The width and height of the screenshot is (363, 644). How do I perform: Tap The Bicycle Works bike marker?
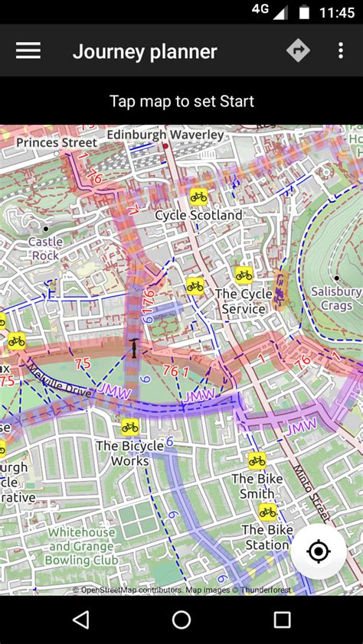click(130, 427)
